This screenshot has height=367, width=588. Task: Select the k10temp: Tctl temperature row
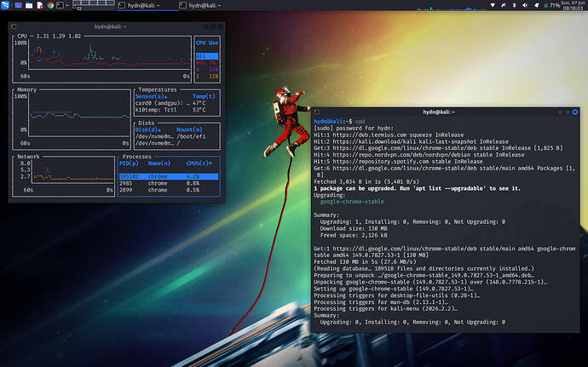[176, 110]
